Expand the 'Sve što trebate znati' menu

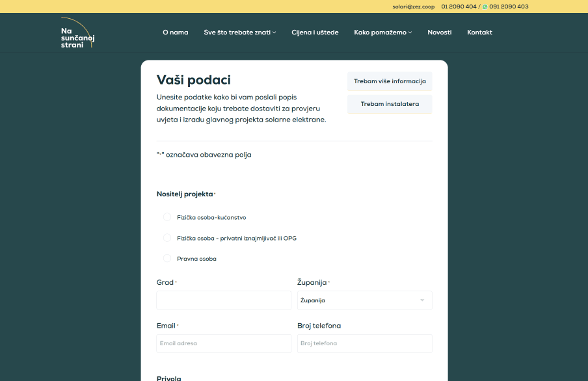pyautogui.click(x=239, y=31)
